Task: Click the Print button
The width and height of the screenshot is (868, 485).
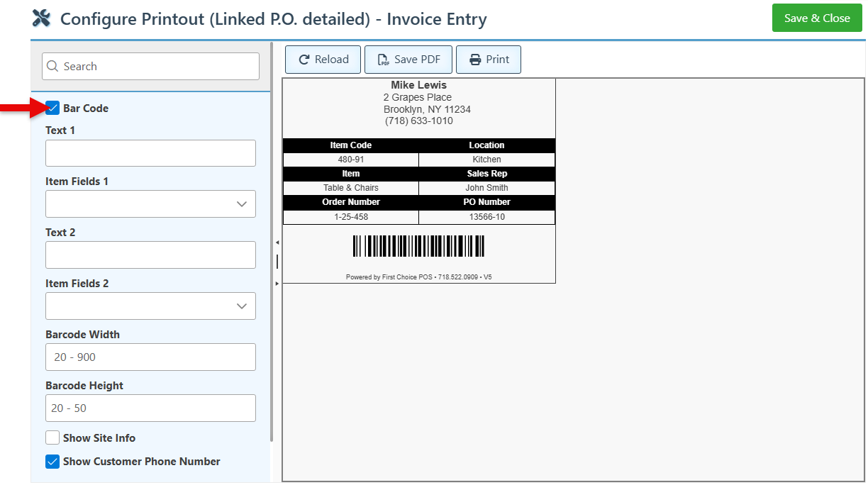Action: click(x=488, y=60)
